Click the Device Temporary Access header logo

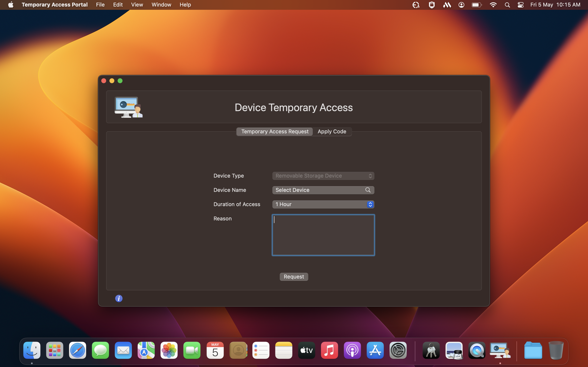pyautogui.click(x=128, y=107)
